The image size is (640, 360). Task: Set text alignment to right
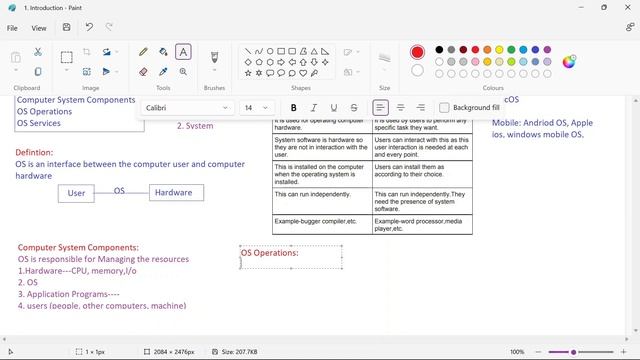pos(420,108)
